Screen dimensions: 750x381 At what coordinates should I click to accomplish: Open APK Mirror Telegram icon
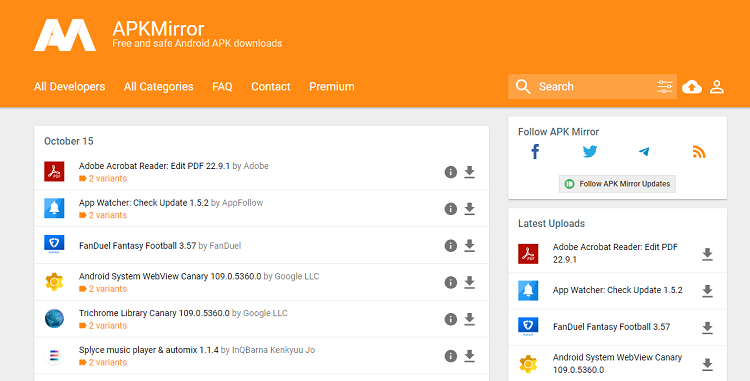coord(644,152)
